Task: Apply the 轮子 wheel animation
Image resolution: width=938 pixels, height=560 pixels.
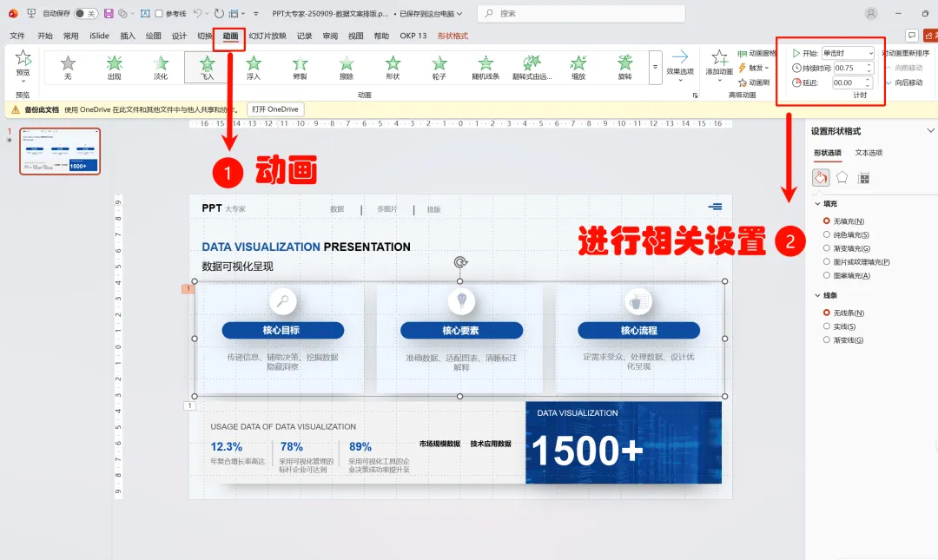Action: point(439,67)
